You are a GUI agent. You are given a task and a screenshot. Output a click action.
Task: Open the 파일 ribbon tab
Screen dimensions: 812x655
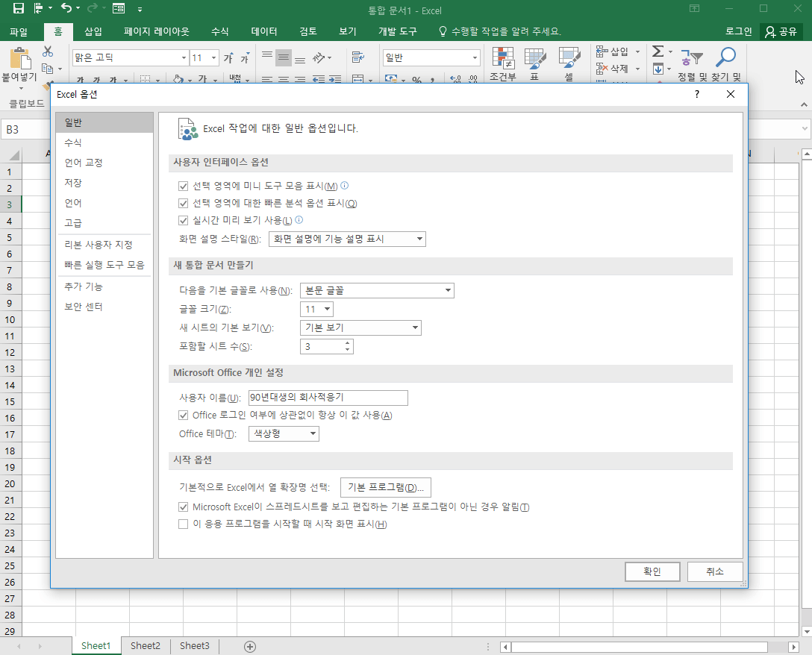(19, 31)
